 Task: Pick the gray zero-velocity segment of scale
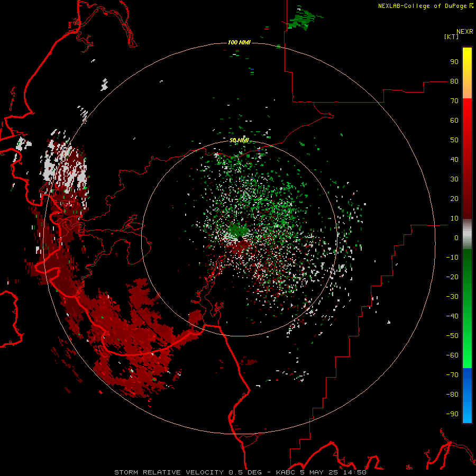467,234
